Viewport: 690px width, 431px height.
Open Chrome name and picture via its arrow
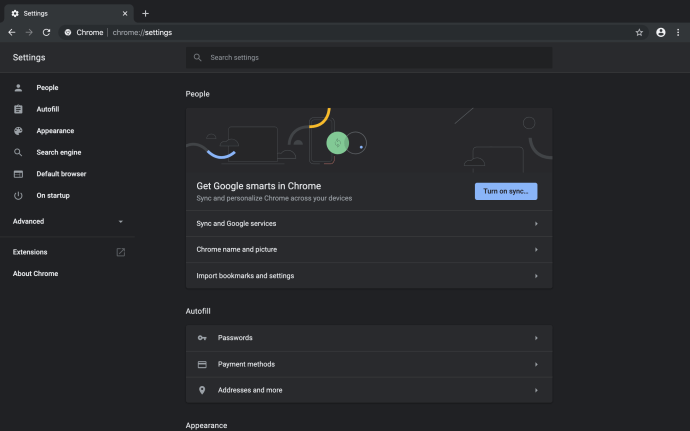coord(536,250)
